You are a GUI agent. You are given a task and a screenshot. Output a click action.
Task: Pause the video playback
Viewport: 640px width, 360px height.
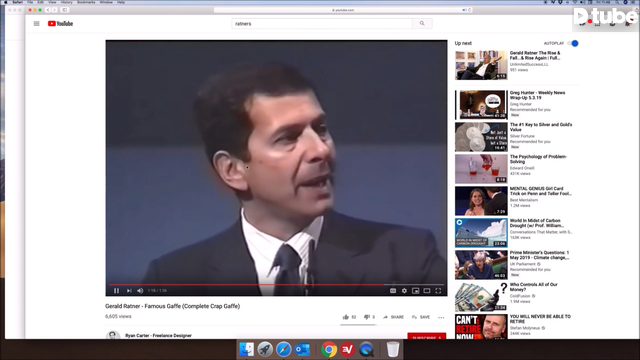116,291
